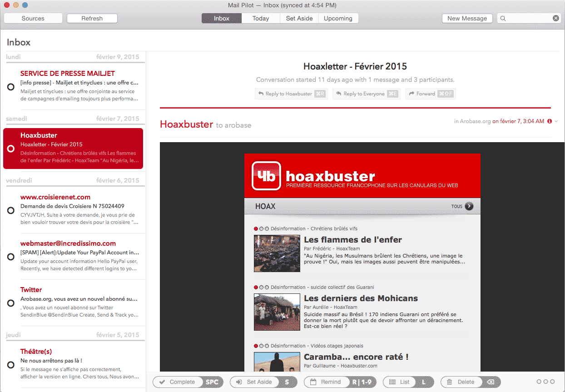This screenshot has height=392, width=565.
Task: Reply to Everyone in the conversation
Action: point(366,94)
